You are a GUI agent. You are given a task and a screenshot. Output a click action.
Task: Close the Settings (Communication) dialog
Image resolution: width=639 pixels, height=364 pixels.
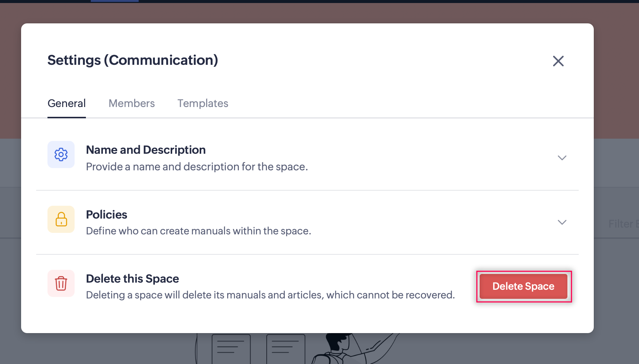[x=558, y=61]
